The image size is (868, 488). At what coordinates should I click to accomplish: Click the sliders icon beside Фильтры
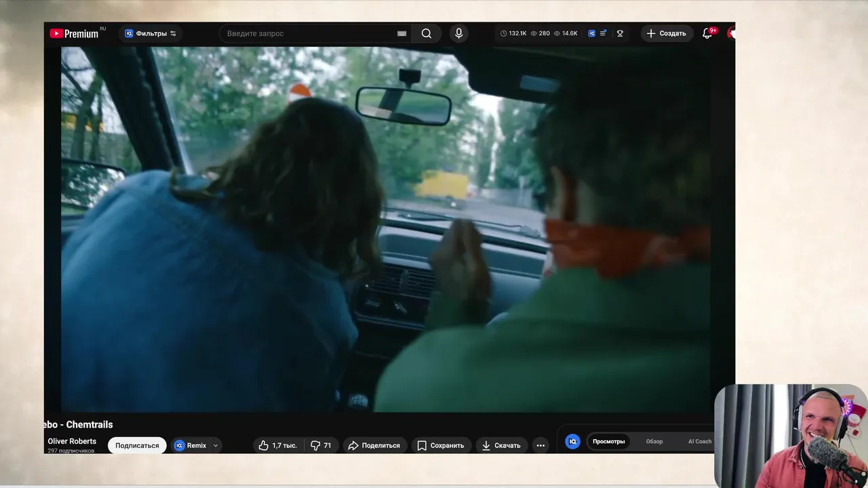(x=173, y=33)
